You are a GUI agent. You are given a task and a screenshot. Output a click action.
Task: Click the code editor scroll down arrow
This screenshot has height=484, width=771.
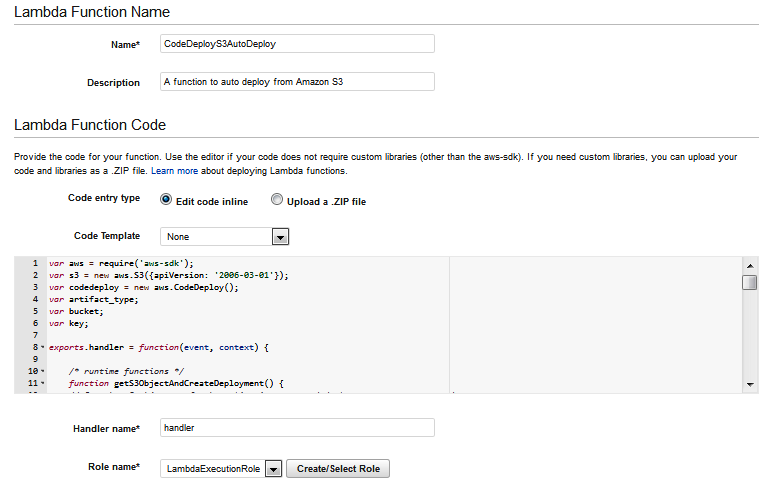749,384
